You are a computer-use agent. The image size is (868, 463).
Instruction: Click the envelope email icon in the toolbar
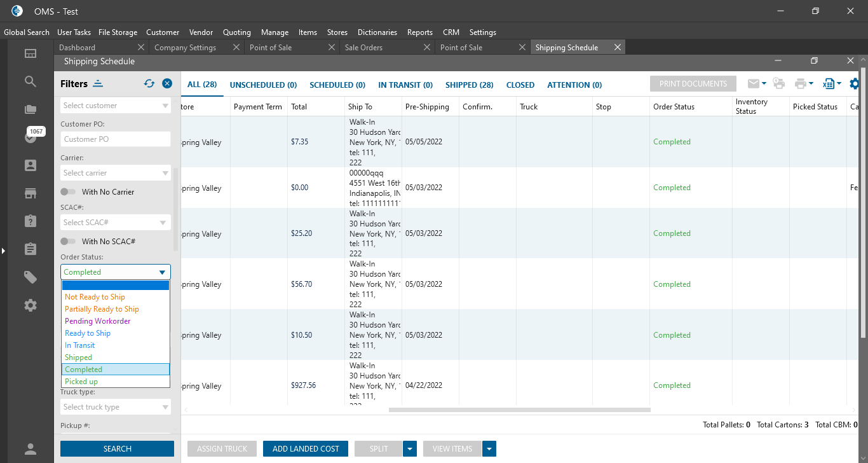click(753, 83)
